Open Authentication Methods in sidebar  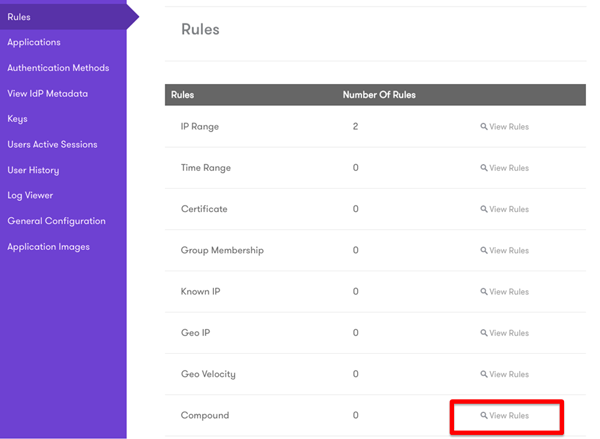[58, 68]
